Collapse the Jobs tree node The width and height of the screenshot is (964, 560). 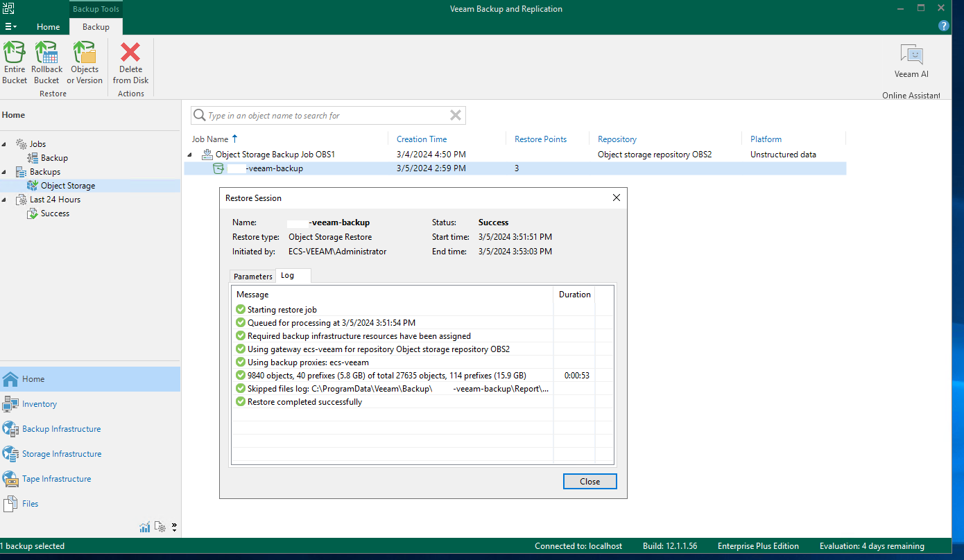5,144
